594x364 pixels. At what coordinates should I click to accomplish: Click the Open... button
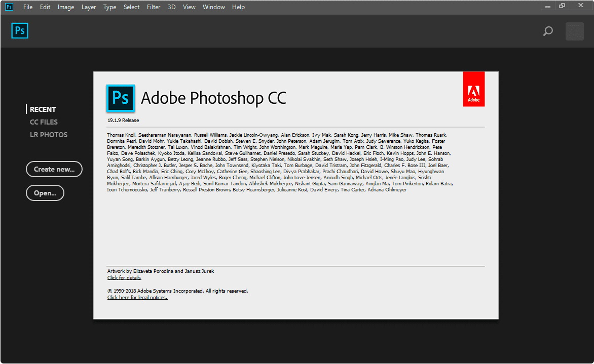coord(45,193)
